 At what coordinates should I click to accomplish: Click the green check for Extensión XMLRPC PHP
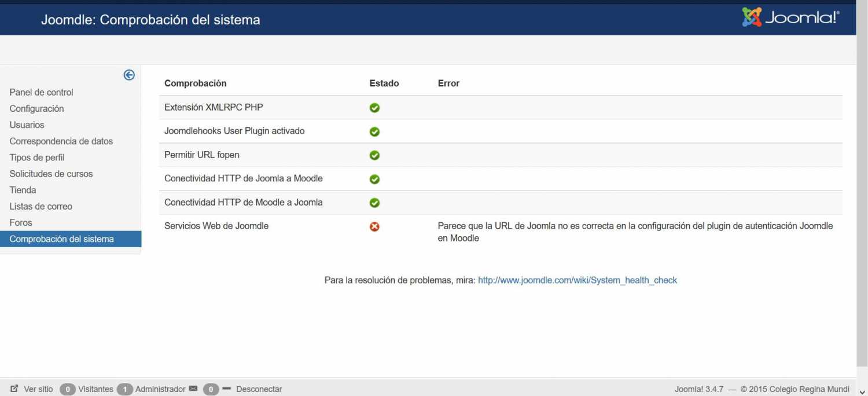[374, 108]
